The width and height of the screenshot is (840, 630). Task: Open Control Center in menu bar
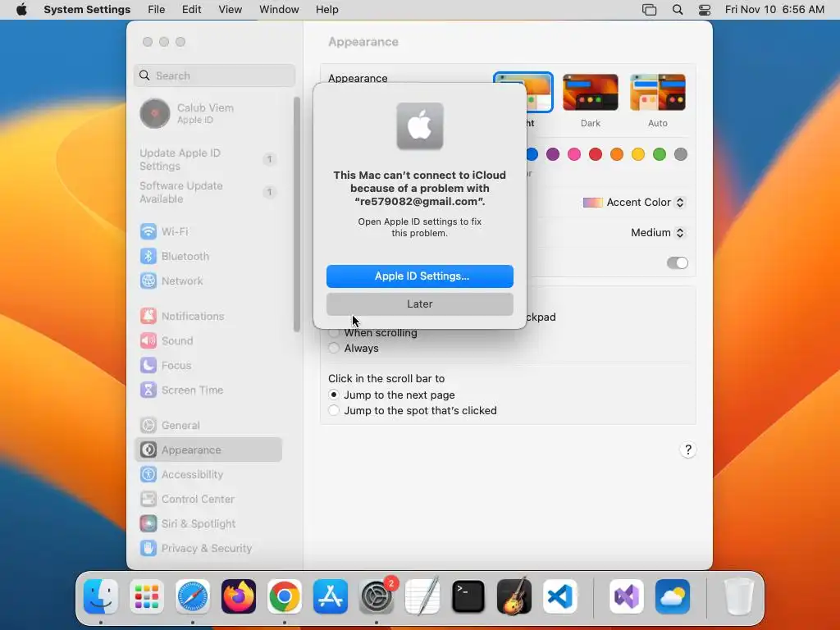tap(705, 10)
